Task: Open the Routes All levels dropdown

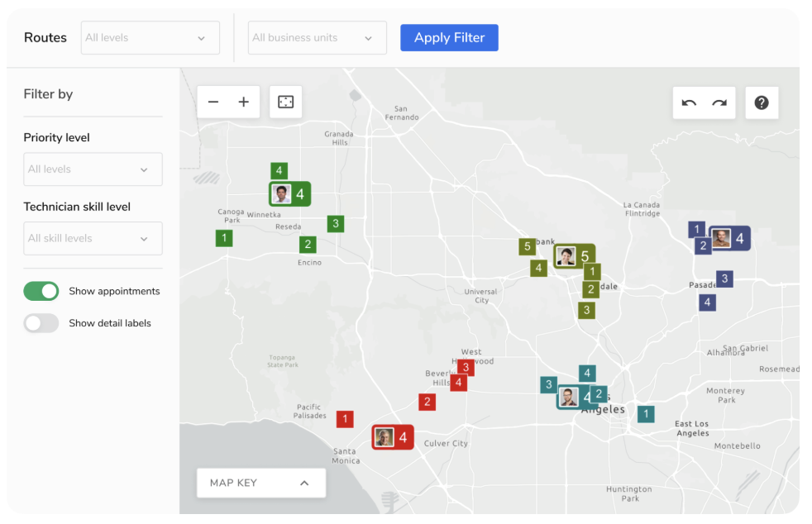Action: coord(150,38)
